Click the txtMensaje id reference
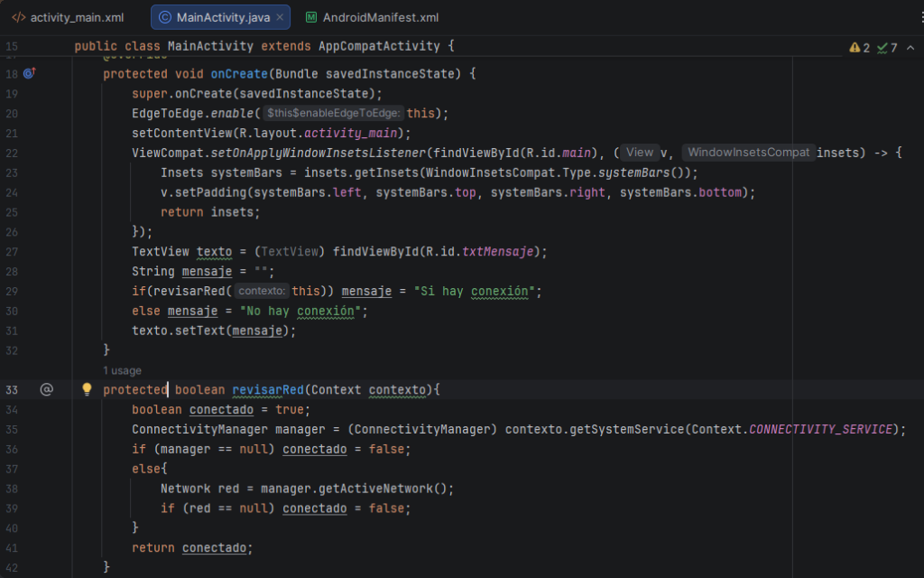Screen dimensions: 924x578 pos(498,252)
